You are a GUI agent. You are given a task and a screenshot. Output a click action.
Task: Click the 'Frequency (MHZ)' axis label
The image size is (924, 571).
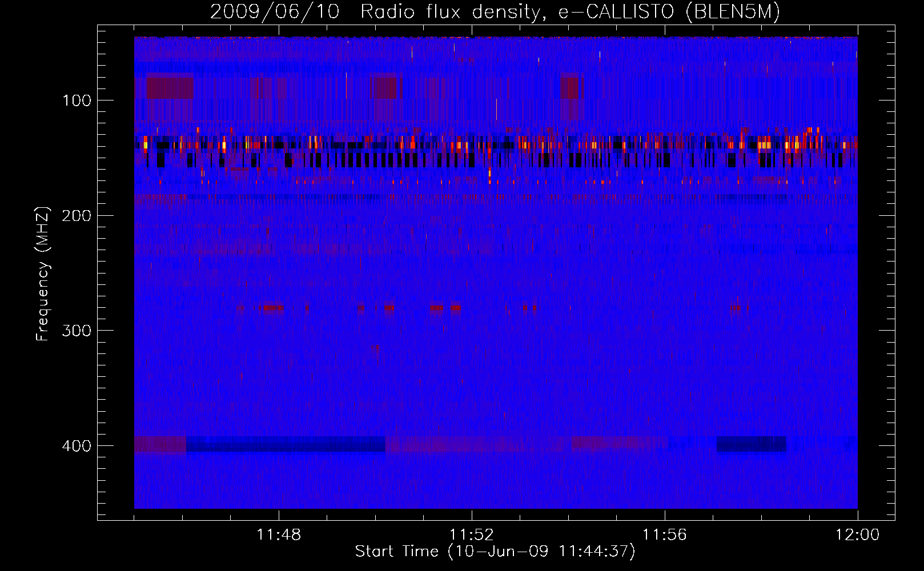tap(43, 274)
